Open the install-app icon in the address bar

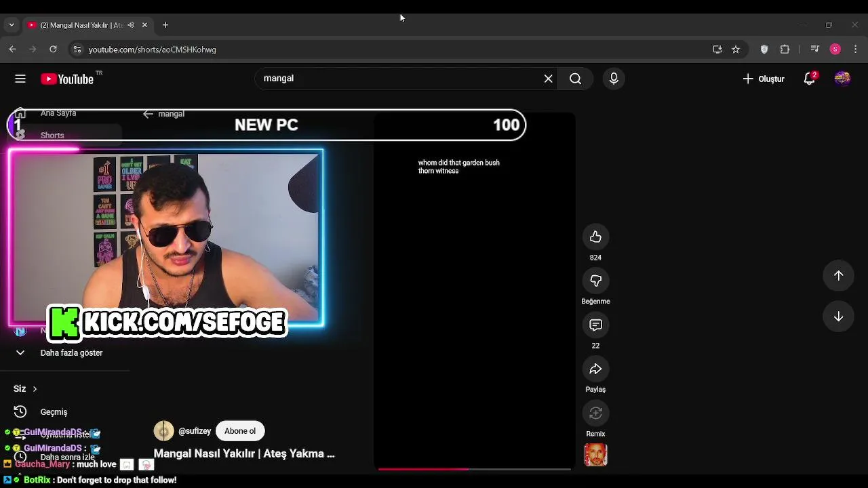point(717,49)
